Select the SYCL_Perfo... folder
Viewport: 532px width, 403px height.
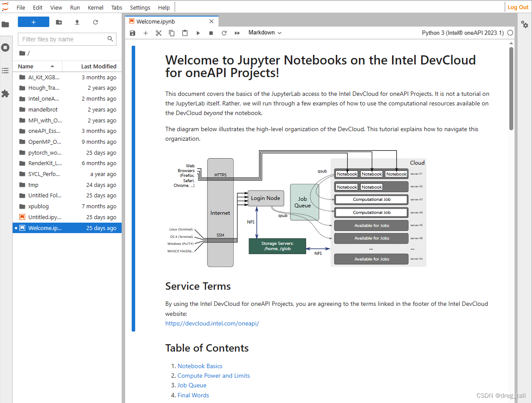pos(67,174)
